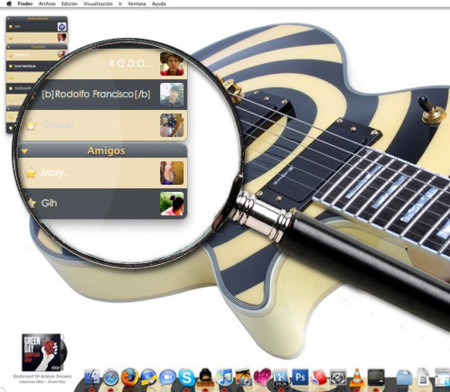Open Safari compass icon in dock
The width and height of the screenshot is (450, 392).
coord(111,378)
